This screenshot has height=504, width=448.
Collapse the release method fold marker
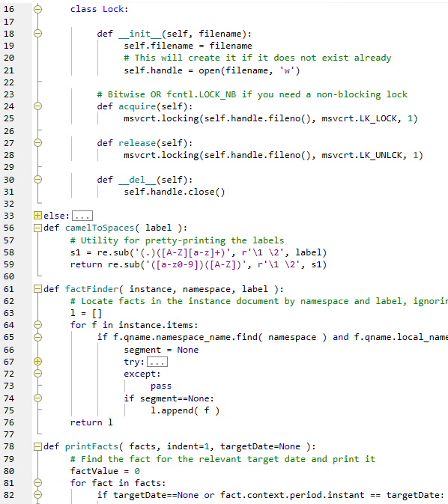coord(38,143)
